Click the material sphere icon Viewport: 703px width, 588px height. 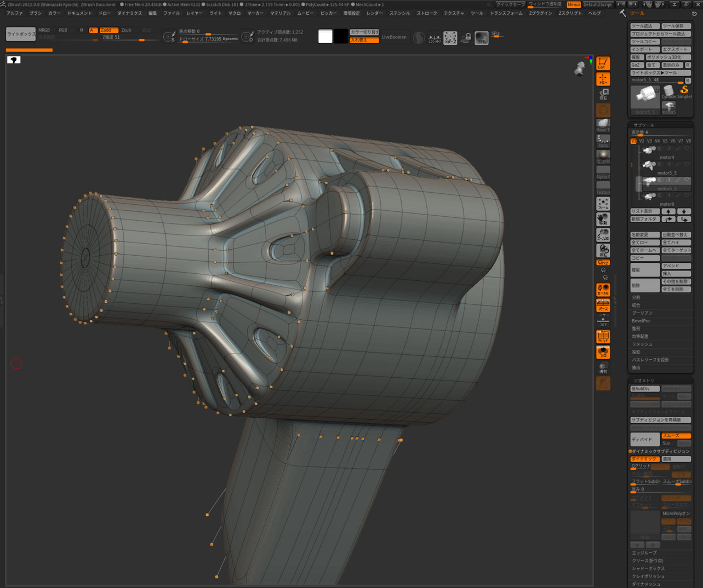419,38
